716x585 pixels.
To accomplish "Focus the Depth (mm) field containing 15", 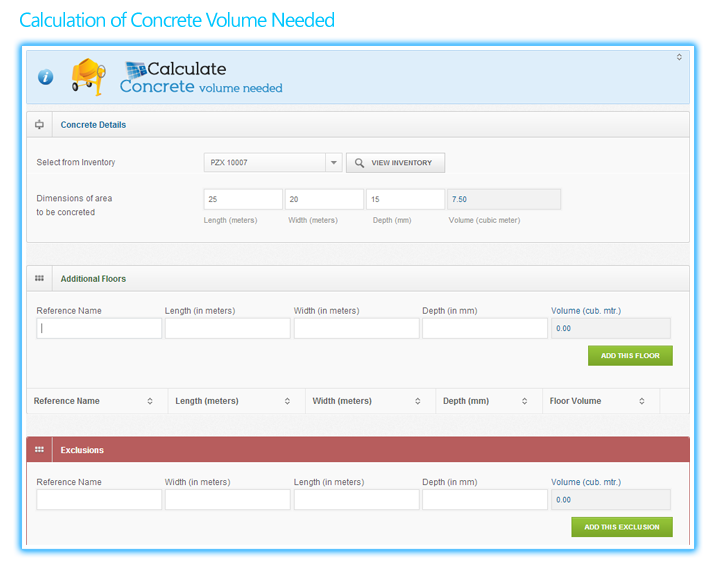I will (x=405, y=199).
